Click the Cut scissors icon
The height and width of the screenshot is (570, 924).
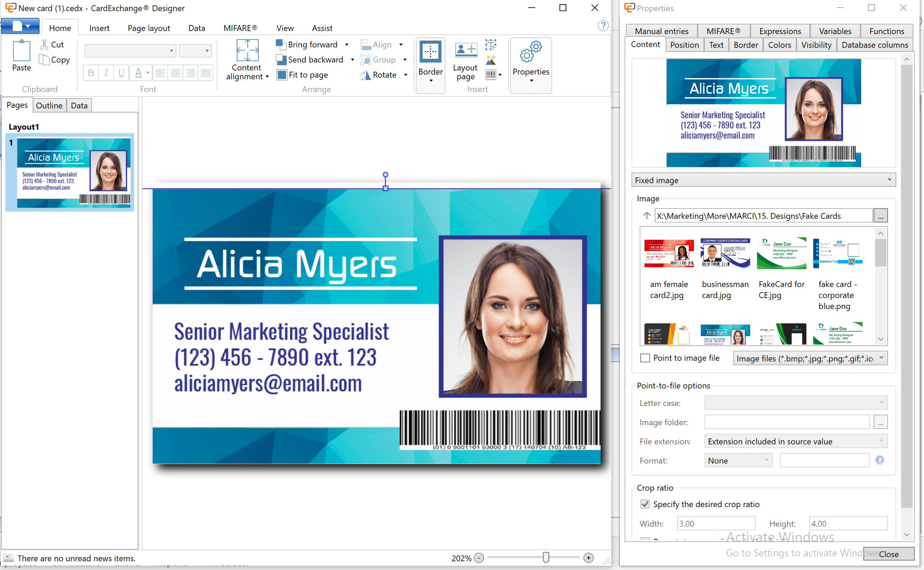(x=45, y=45)
